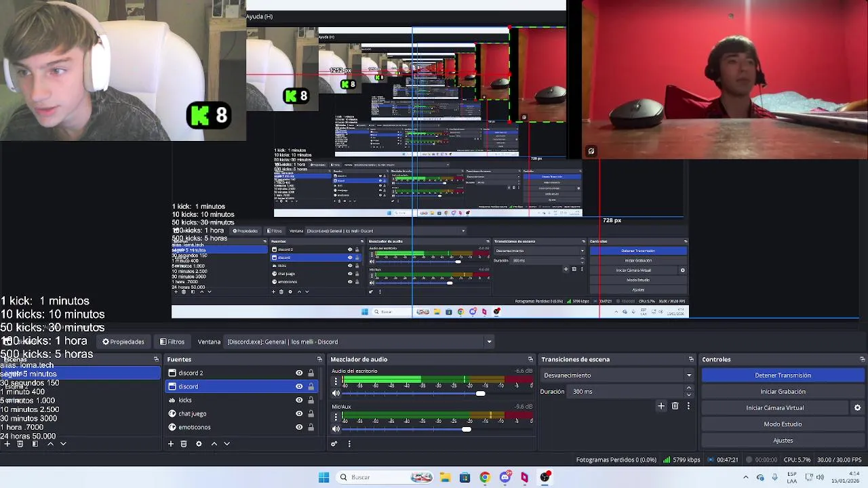This screenshot has height=488, width=868.
Task: Move selected source down in Fuentes
Action: (x=227, y=444)
